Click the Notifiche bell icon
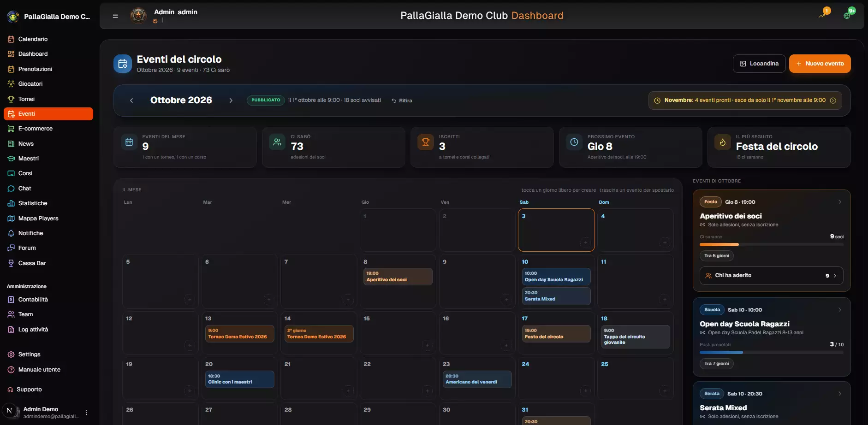The height and width of the screenshot is (425, 868). pos(11,233)
